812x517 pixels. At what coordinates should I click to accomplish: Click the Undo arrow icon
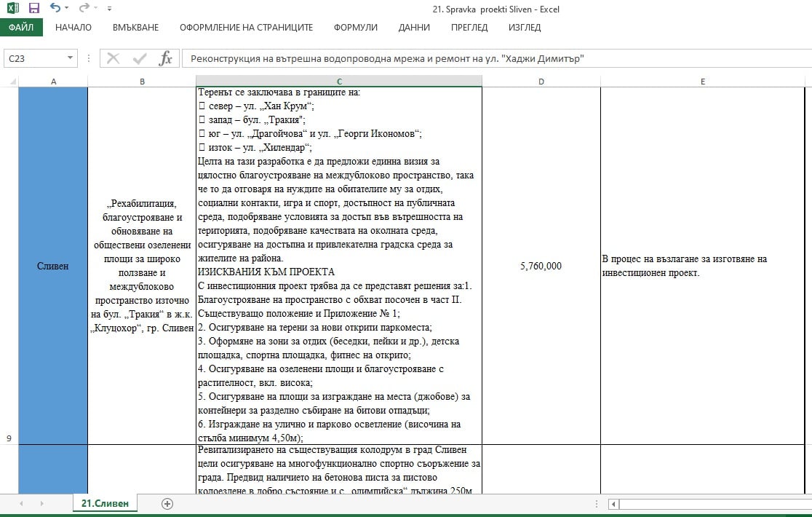[x=55, y=9]
